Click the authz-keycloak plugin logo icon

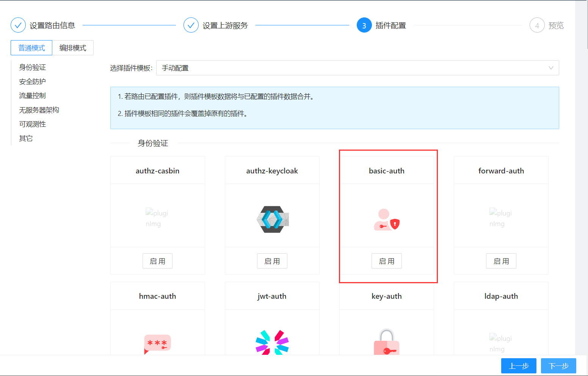click(x=273, y=219)
